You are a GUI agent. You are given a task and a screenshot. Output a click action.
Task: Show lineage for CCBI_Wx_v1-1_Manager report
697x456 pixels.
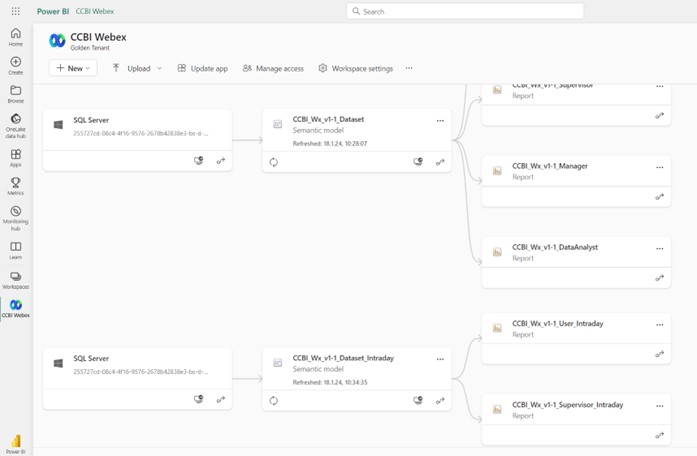coord(660,197)
